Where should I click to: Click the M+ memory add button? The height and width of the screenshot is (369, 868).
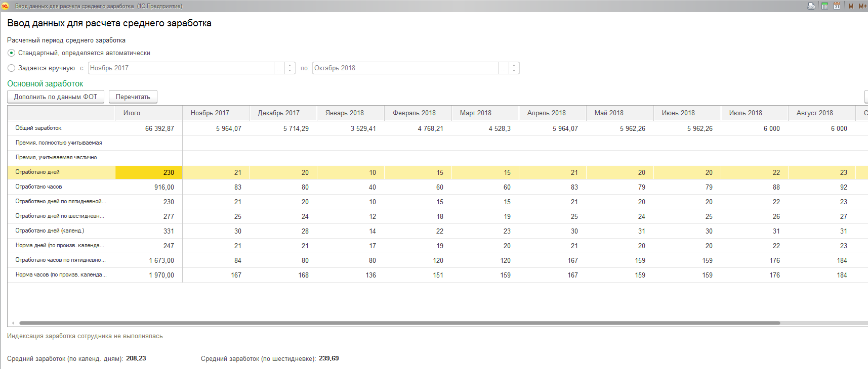coord(862,6)
